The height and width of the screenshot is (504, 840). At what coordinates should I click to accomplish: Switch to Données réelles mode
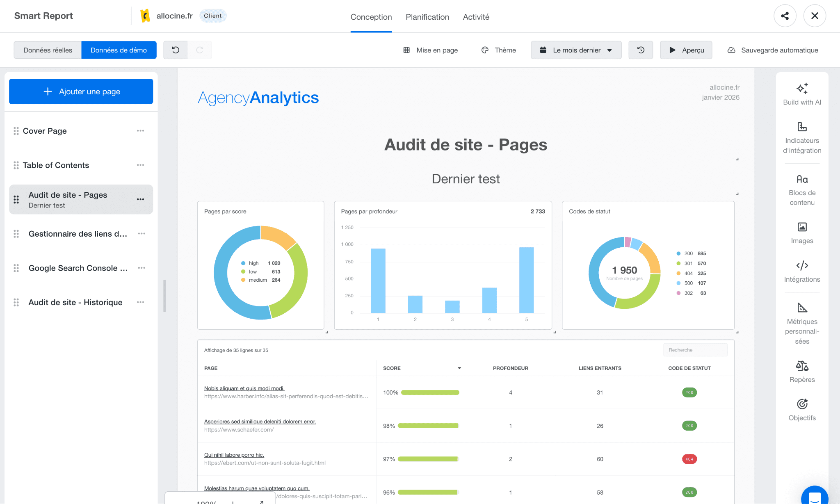pos(47,50)
